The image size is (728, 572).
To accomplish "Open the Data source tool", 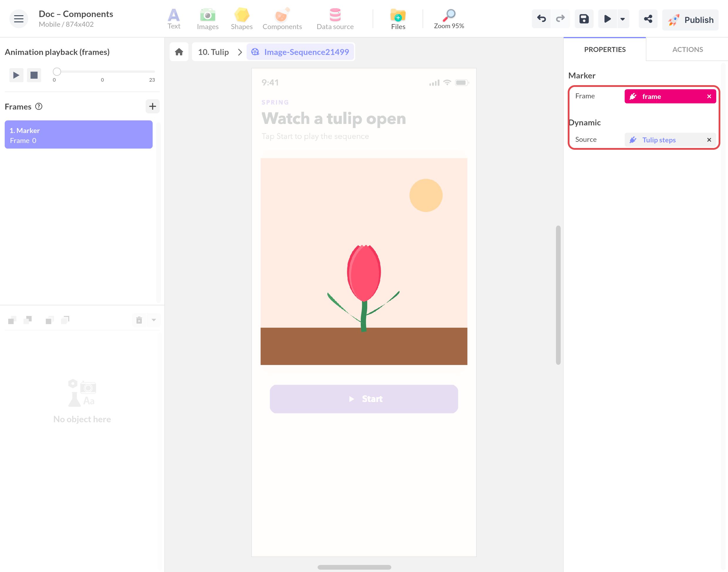I will (x=335, y=19).
